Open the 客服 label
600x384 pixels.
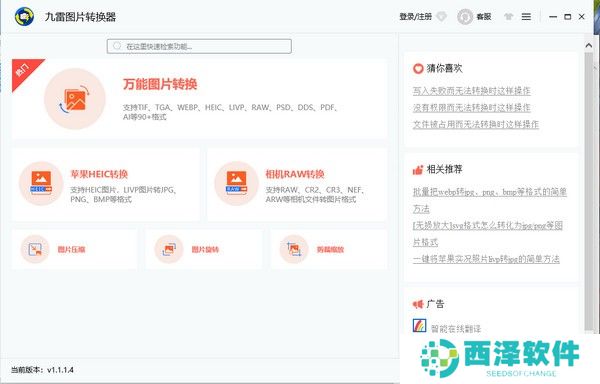(x=484, y=16)
